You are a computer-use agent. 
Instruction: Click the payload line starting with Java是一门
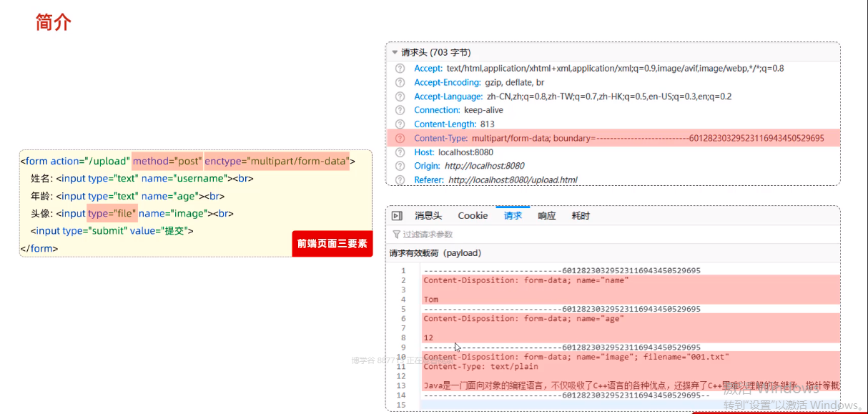(631, 386)
